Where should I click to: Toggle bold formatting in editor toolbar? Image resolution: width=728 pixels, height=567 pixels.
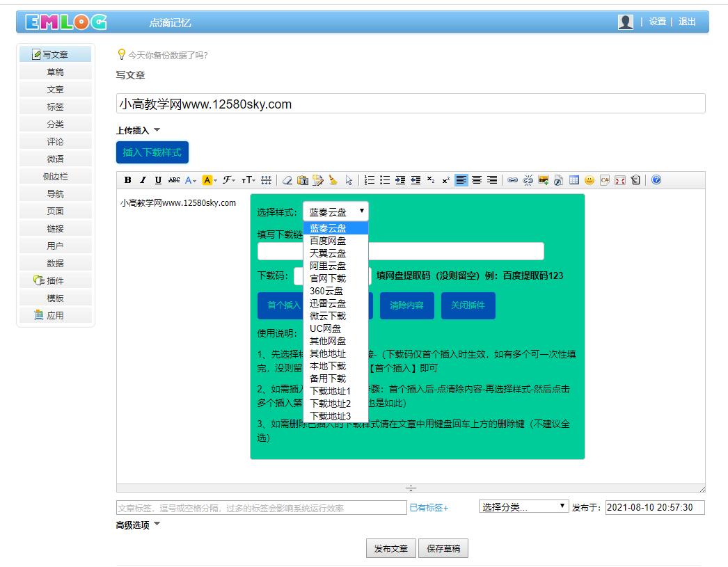[x=127, y=180]
